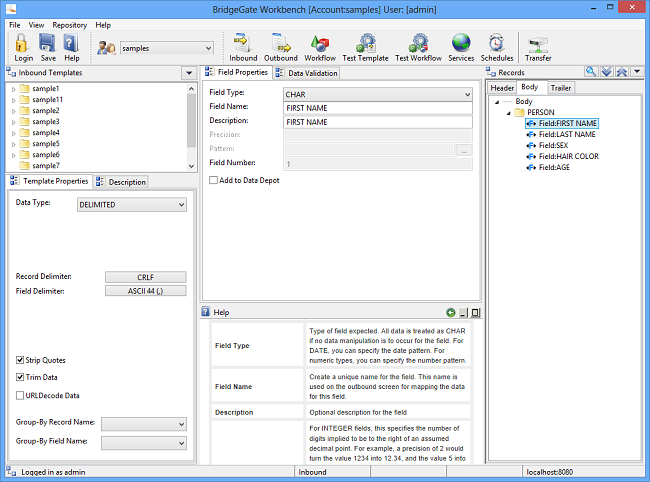The image size is (650, 482).
Task: Collapse the PERSON record node
Action: 508,113
